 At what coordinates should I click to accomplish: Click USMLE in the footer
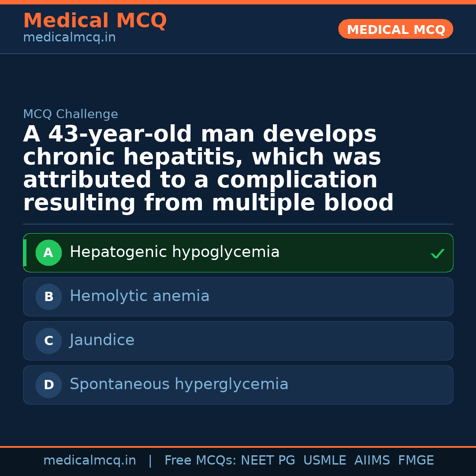[324, 461]
